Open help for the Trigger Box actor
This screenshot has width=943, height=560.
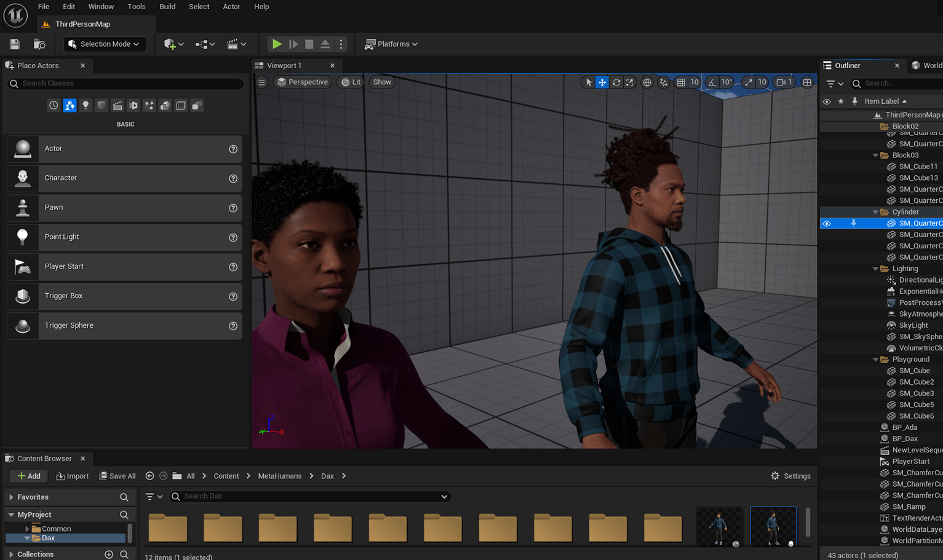pyautogui.click(x=233, y=296)
